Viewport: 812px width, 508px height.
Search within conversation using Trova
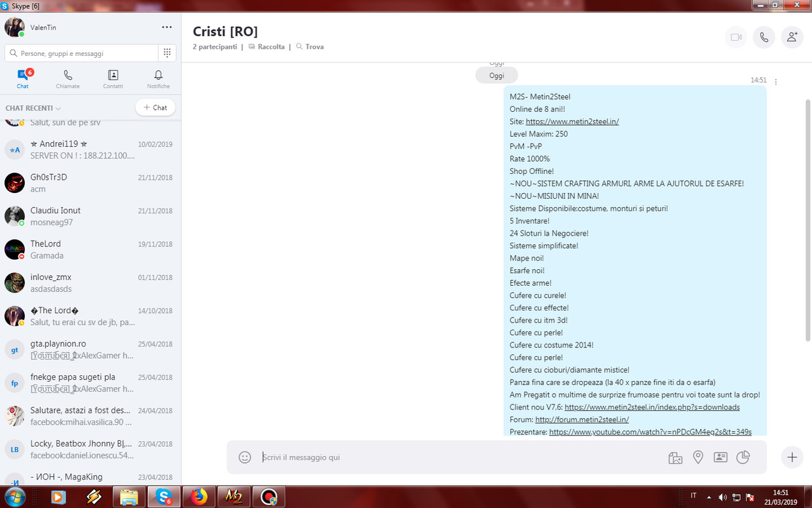point(310,47)
